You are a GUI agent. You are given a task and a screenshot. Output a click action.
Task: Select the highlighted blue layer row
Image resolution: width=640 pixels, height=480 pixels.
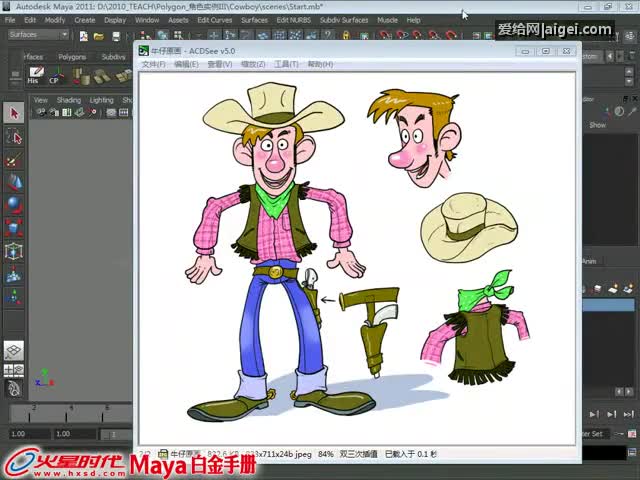608,305
